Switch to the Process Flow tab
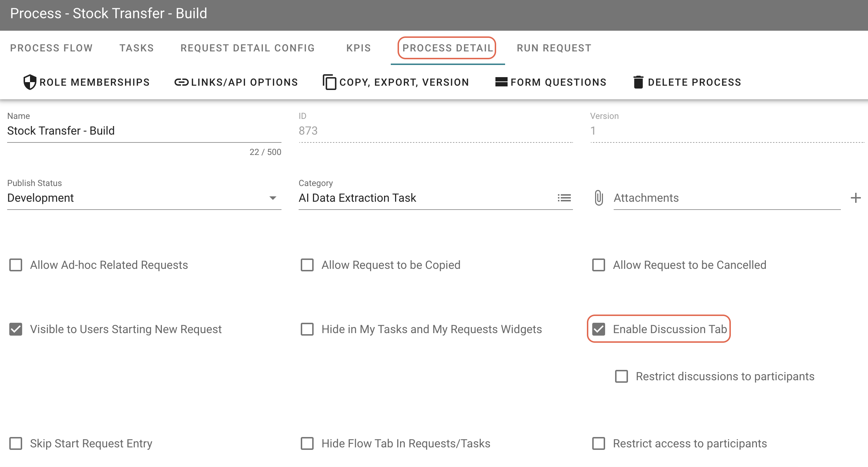 [x=51, y=48]
